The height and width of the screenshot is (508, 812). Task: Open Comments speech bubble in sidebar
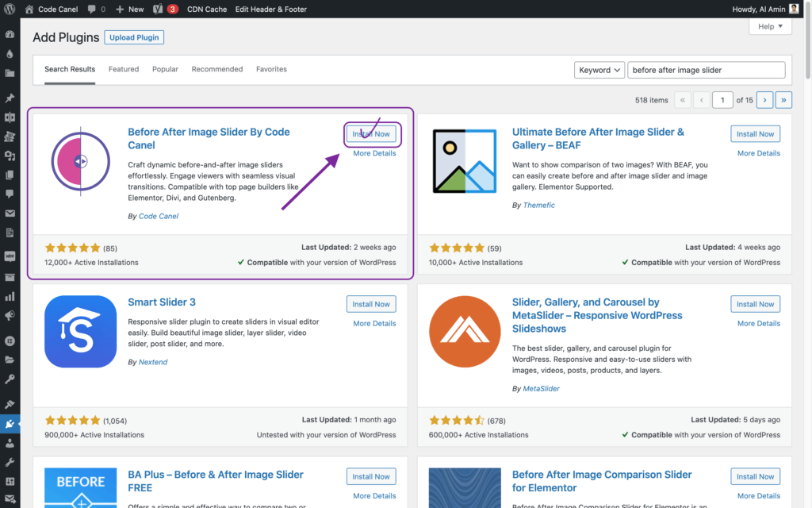point(10,194)
